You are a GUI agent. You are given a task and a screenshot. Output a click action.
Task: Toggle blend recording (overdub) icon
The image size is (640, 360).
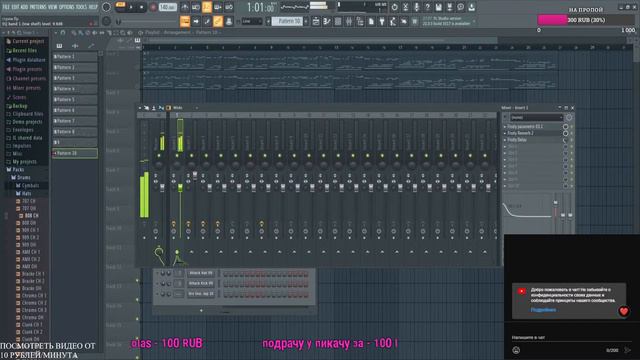pos(218,7)
